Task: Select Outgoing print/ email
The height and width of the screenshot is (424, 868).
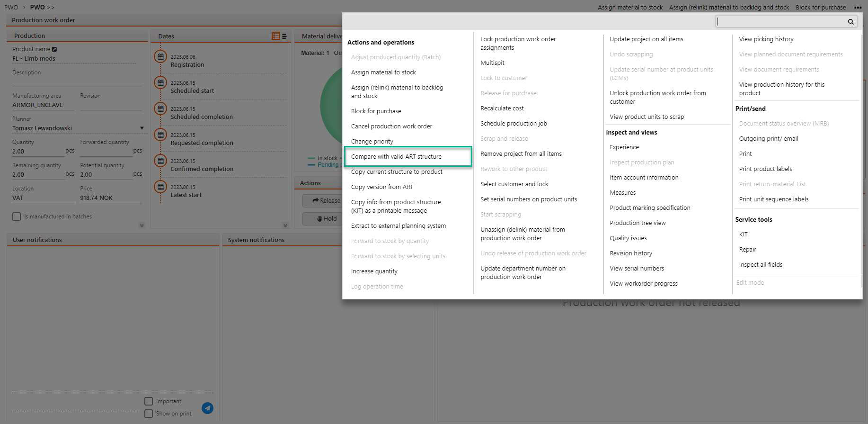Action: (x=769, y=139)
